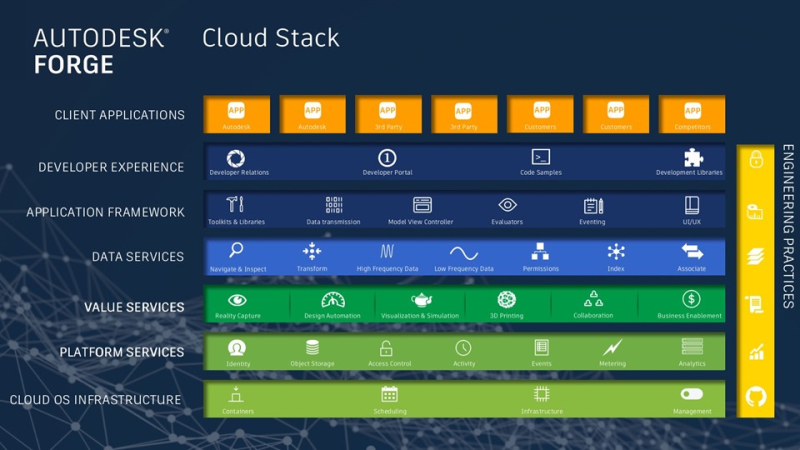Click the Cloud Stack title

pos(271,38)
